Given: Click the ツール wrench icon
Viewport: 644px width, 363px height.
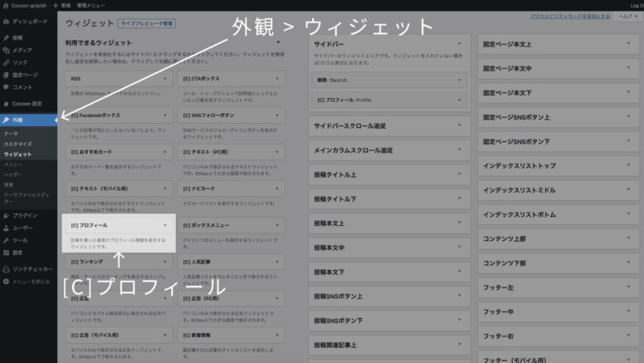Looking at the screenshot, I should pos(7,240).
